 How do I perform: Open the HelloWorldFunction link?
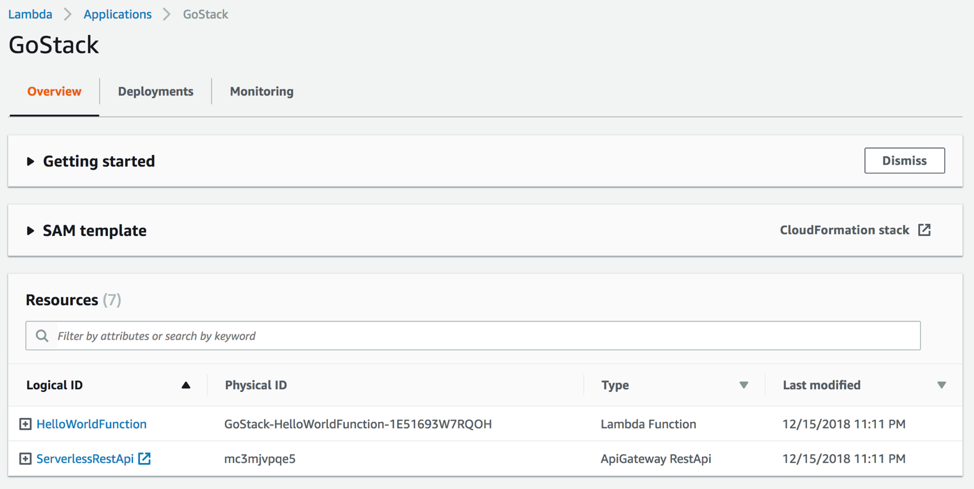91,424
